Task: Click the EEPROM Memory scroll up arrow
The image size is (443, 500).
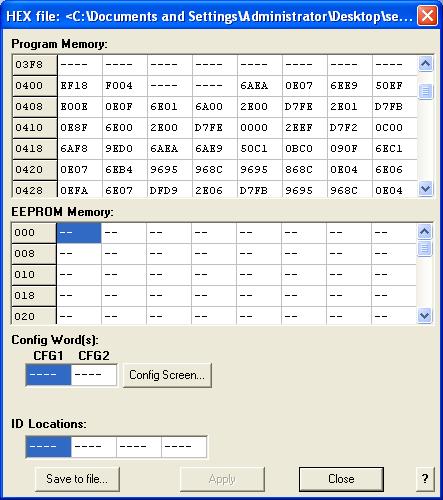Action: tap(424, 231)
